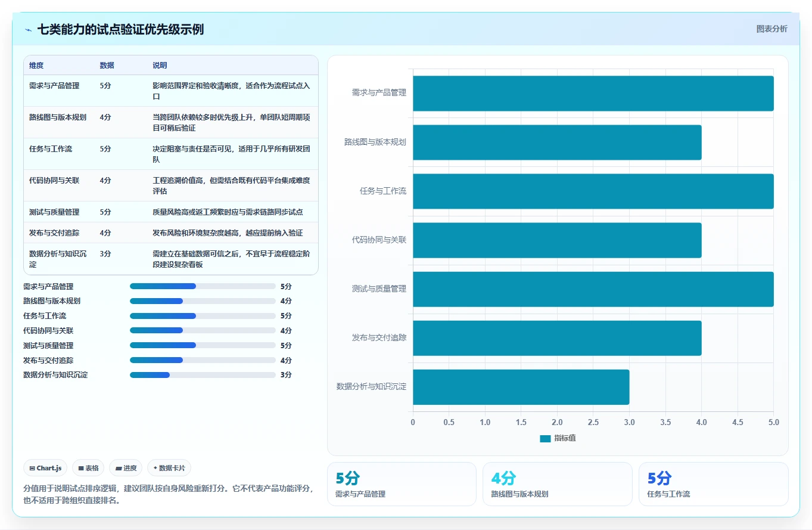Click the chart bar for 数据分析与知识沉淀
The height and width of the screenshot is (530, 812).
[521, 387]
